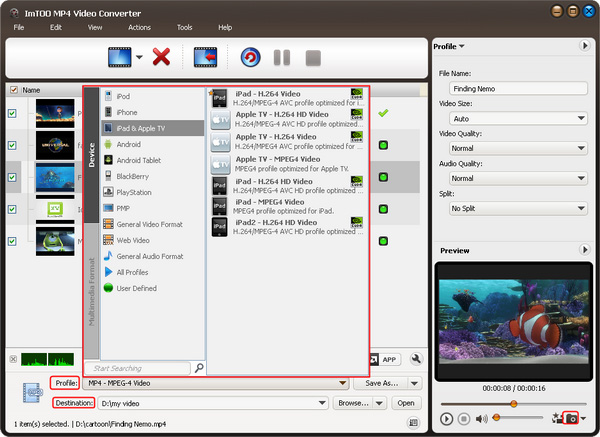This screenshot has width=600, height=437.
Task: Select General Audio Format category
Action: (x=153, y=256)
